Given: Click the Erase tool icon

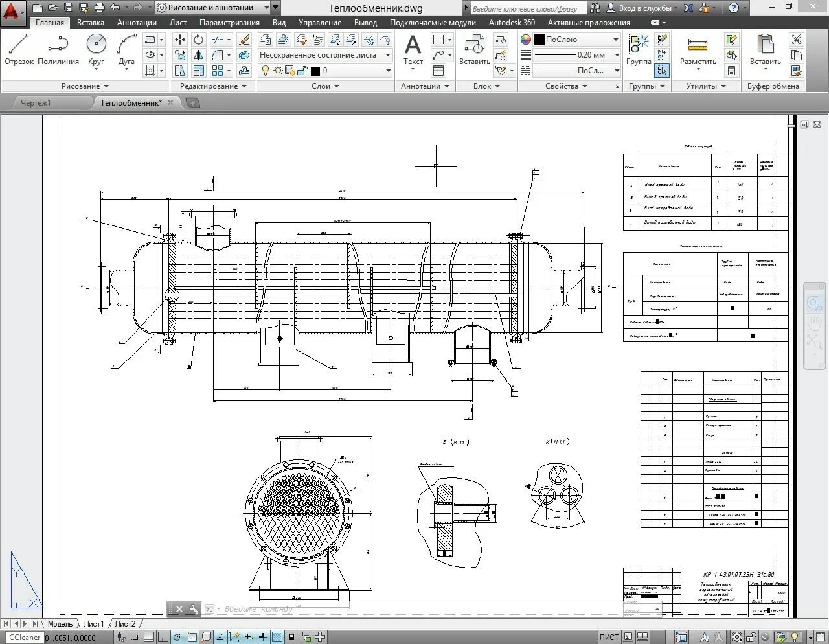Looking at the screenshot, I should tap(244, 40).
